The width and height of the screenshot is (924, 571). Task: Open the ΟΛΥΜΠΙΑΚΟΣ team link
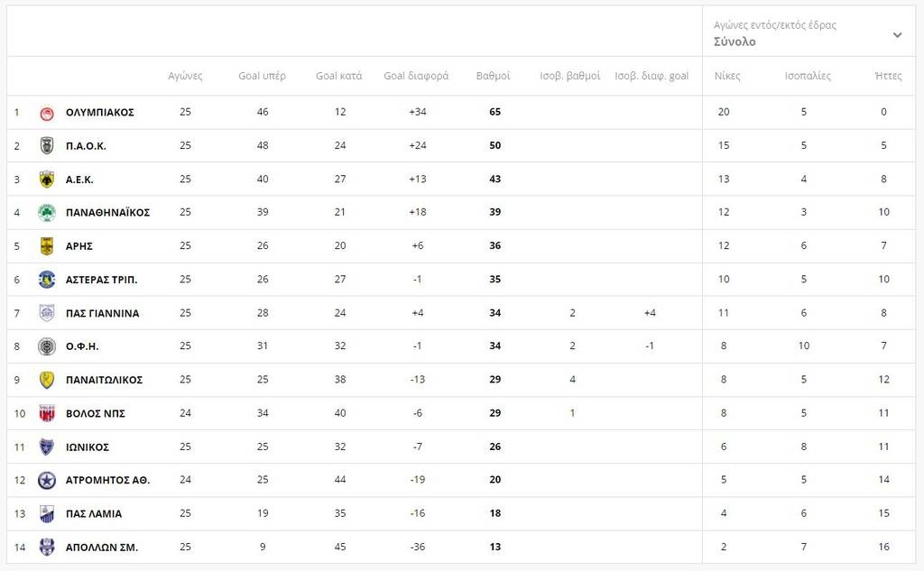coord(100,113)
